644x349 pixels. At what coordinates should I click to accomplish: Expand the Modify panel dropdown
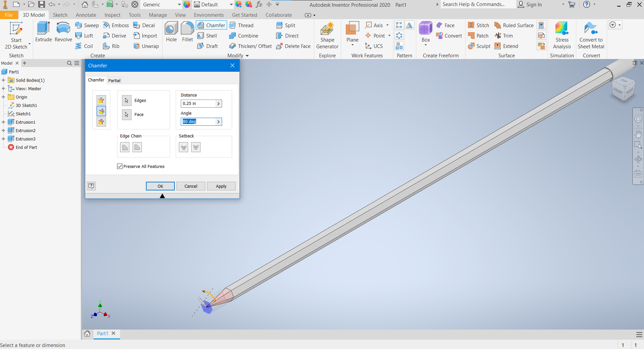tap(247, 56)
